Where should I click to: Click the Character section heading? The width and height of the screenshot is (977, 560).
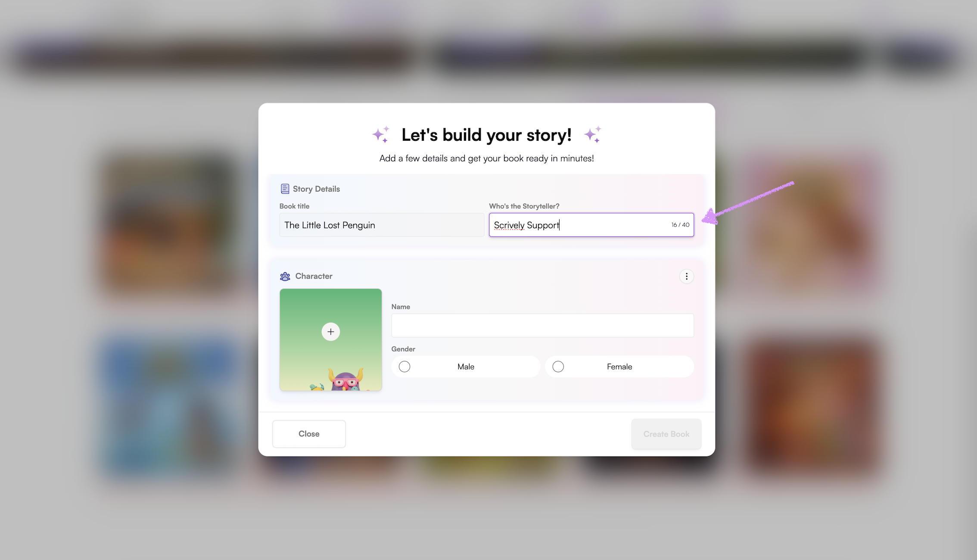coord(314,276)
